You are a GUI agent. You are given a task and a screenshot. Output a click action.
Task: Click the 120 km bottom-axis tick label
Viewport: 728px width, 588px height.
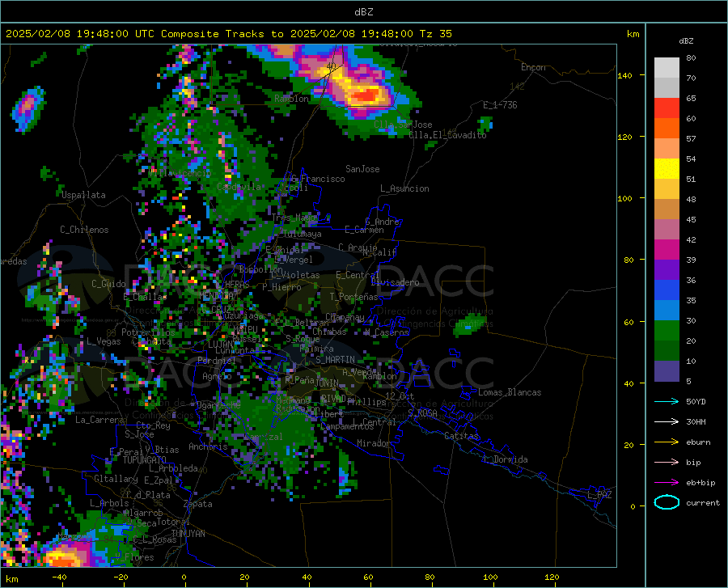552,577
